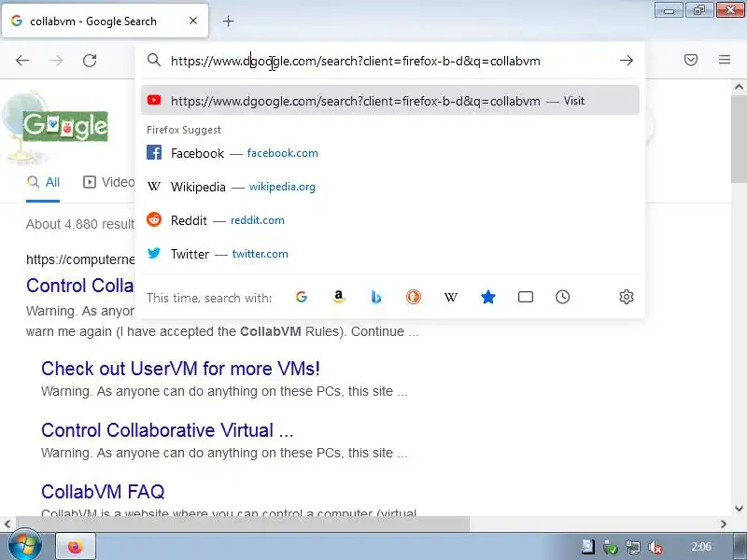This screenshot has width=747, height=560.
Task: Click the magnifier icon in the address bar
Action: [x=153, y=60]
